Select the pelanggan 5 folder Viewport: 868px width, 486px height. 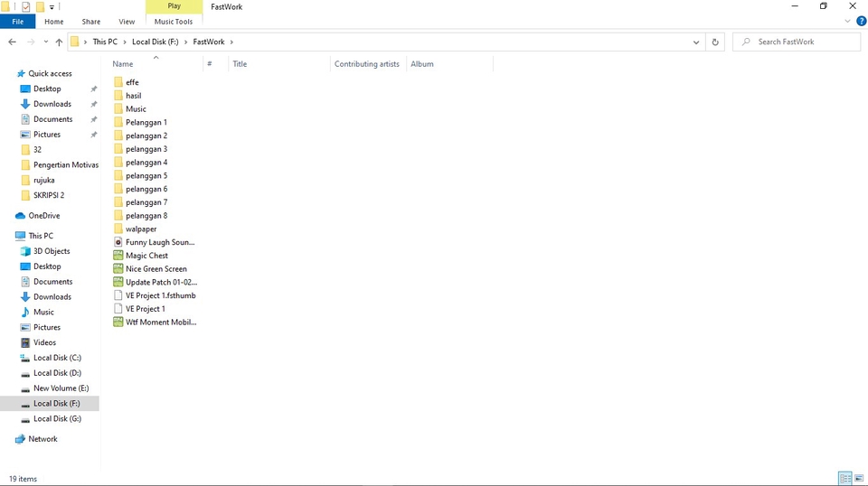click(x=140, y=175)
